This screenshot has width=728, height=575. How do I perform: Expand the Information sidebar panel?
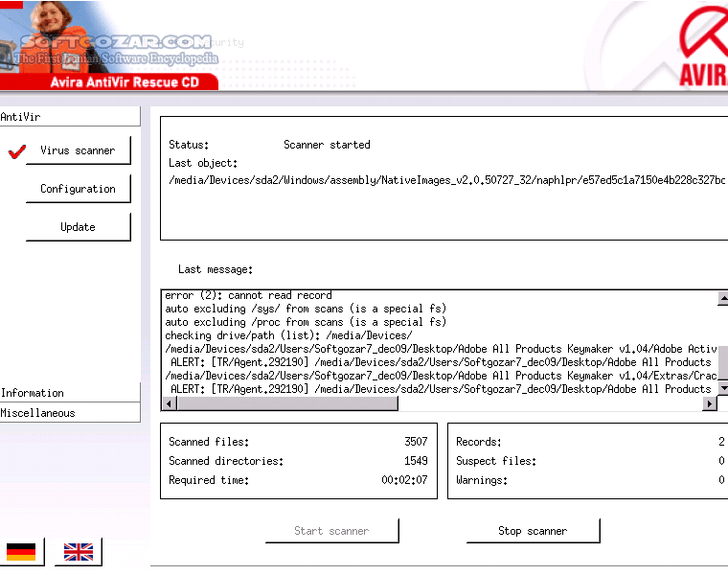70,393
